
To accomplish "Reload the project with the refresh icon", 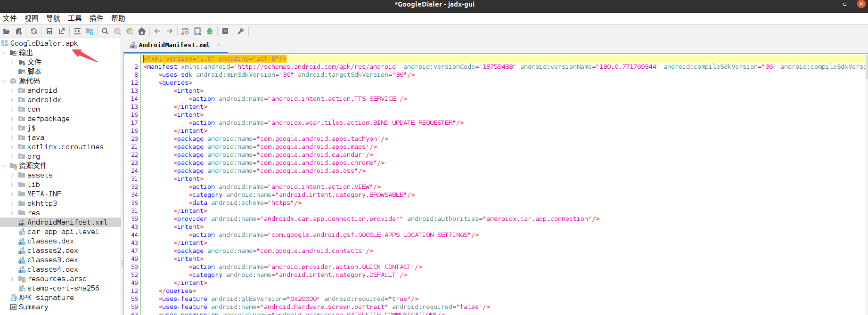I will [x=34, y=31].
